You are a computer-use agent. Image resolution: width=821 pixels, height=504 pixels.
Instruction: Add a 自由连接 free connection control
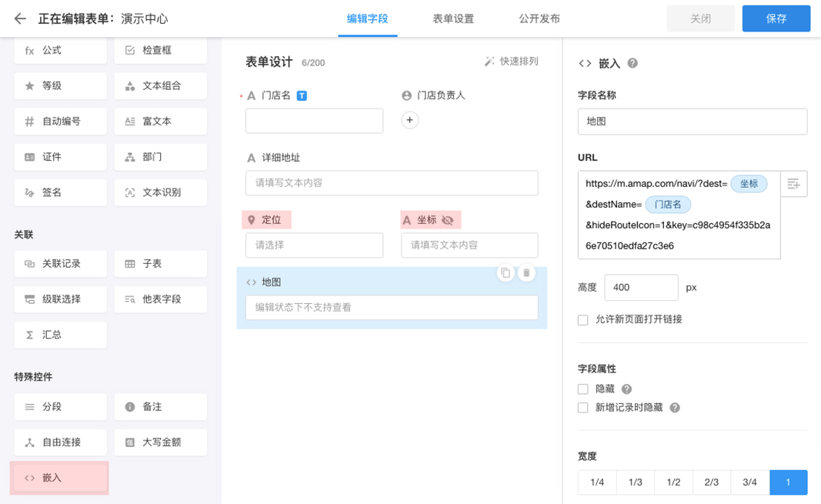coord(60,442)
